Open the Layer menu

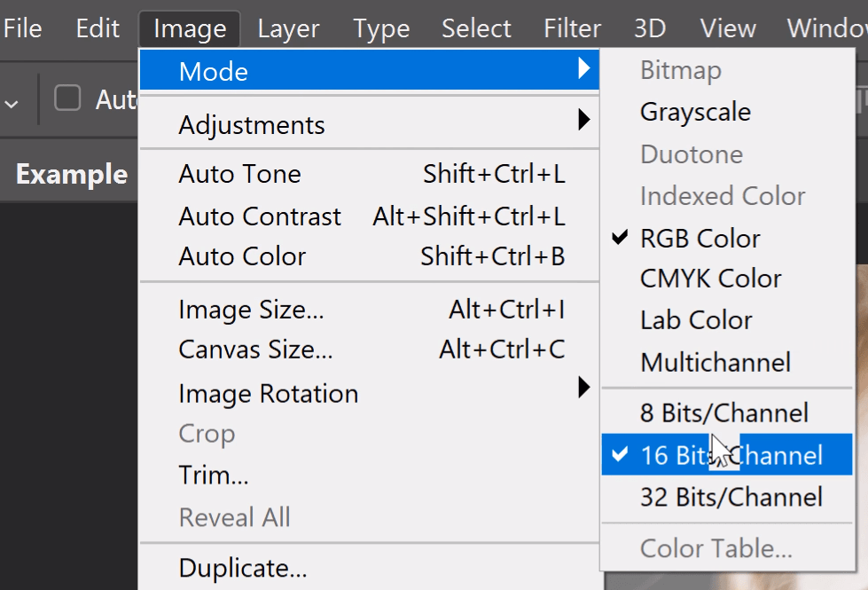(x=288, y=28)
